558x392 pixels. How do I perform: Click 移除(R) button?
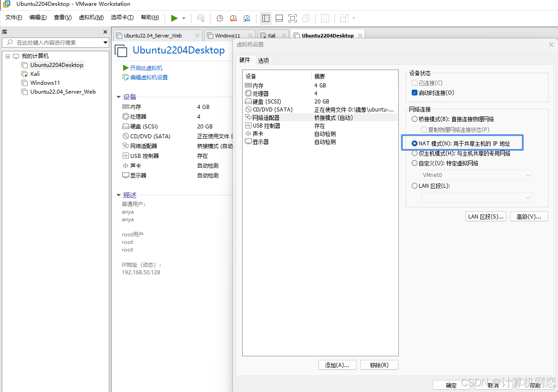click(x=379, y=365)
